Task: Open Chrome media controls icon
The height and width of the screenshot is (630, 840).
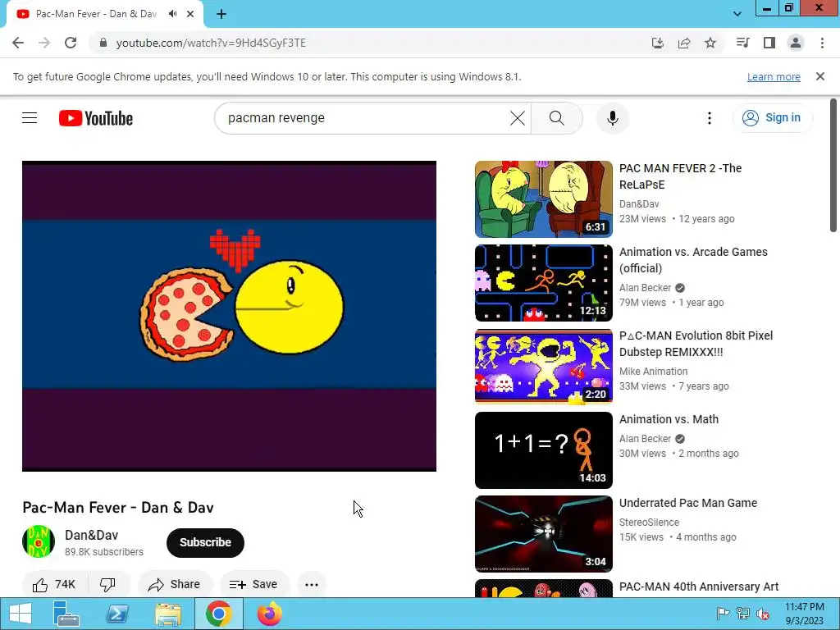Action: coord(742,43)
